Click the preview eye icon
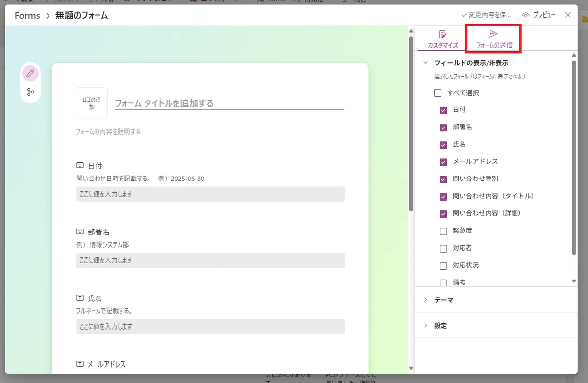 [x=526, y=15]
